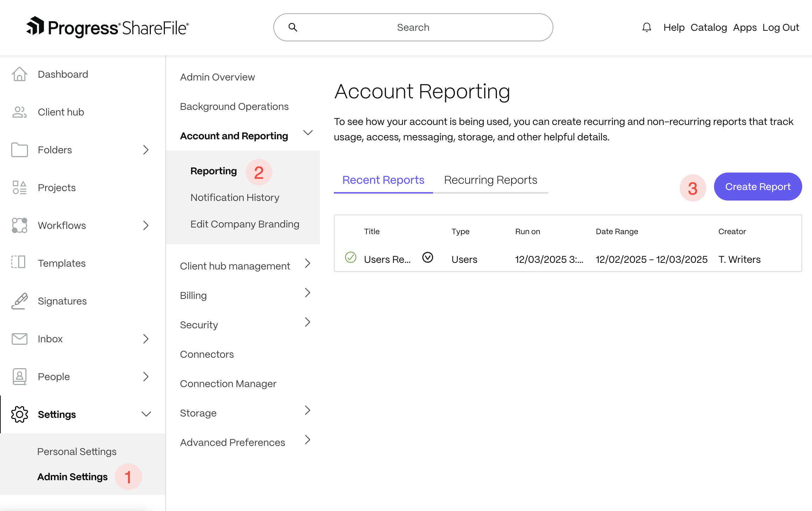Click into the Search field
Image resolution: width=812 pixels, height=511 pixels.
point(413,27)
